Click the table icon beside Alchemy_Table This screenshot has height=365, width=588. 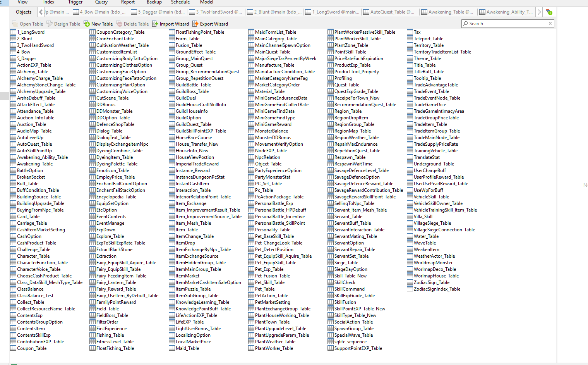click(x=13, y=72)
